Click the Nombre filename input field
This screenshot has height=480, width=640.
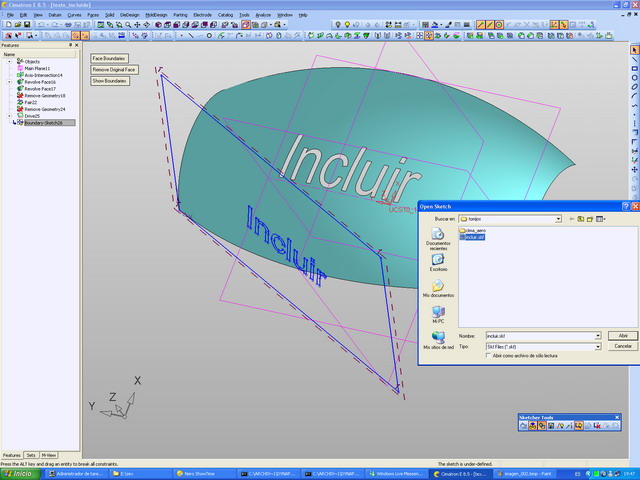tap(538, 335)
